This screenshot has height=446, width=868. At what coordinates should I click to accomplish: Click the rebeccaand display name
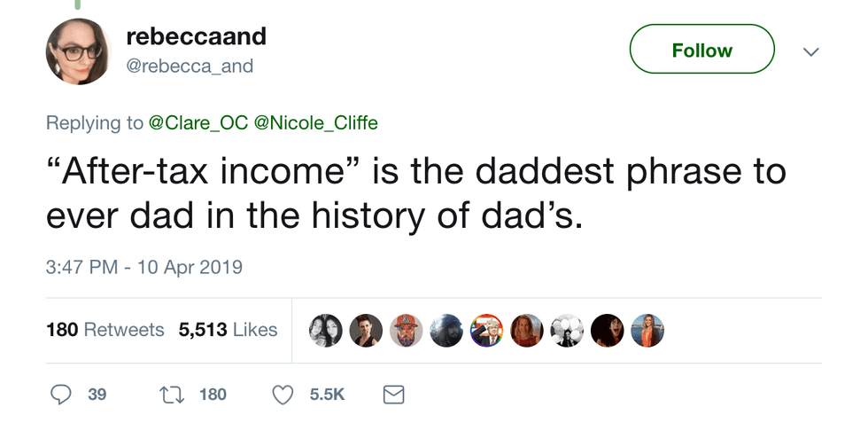(196, 36)
